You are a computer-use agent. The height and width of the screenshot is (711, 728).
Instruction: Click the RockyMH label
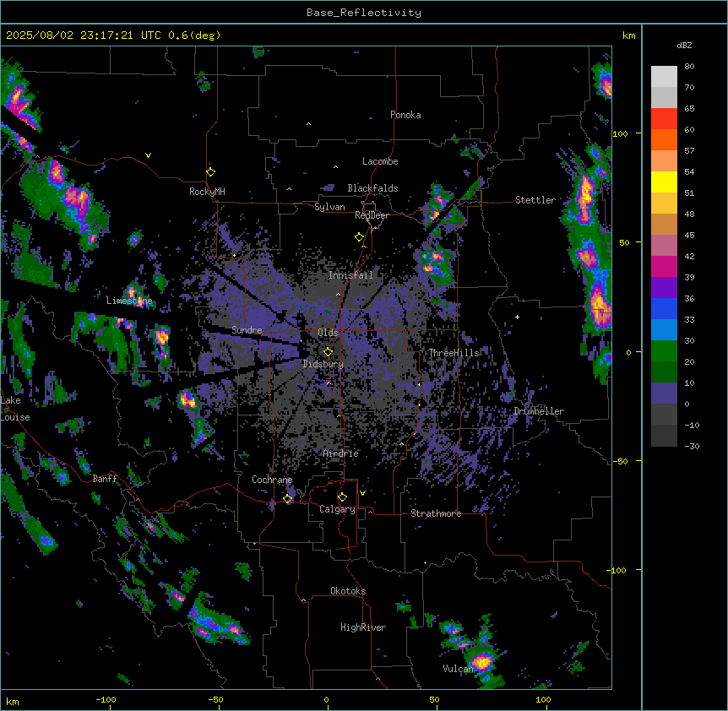[x=207, y=192]
